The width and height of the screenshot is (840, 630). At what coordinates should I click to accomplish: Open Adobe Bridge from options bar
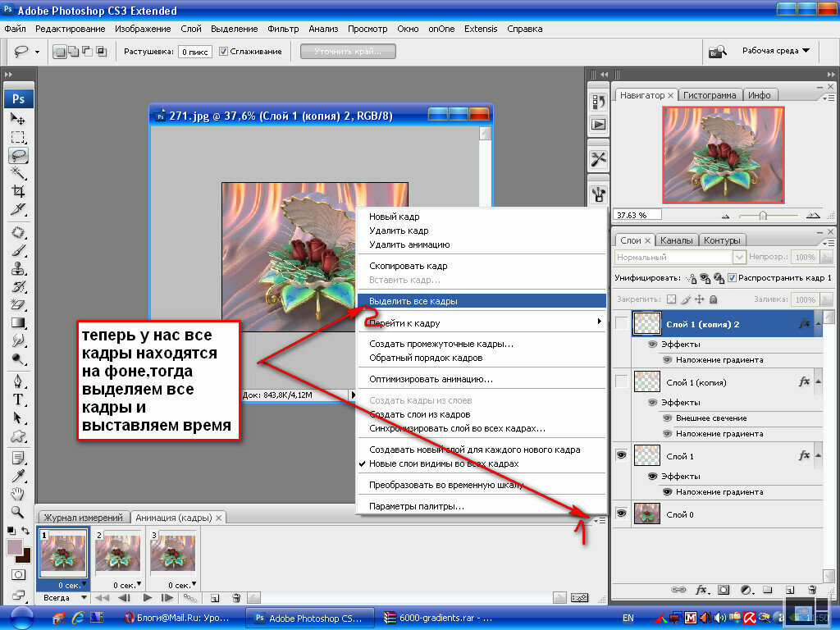[x=718, y=52]
